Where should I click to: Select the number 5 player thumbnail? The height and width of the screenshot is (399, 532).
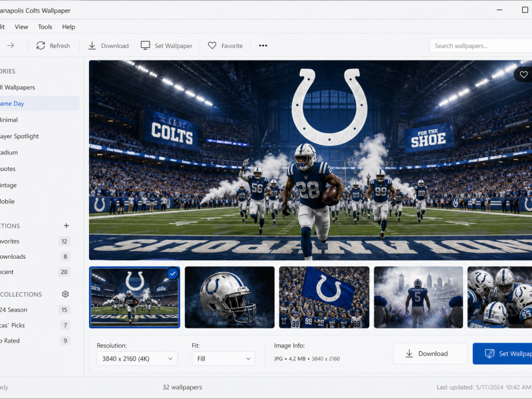(418, 297)
